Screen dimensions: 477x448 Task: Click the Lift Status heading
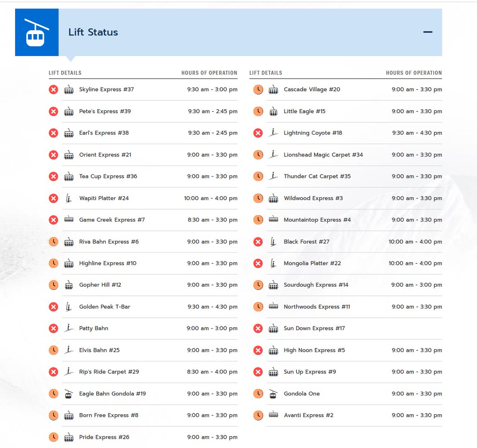coord(93,32)
